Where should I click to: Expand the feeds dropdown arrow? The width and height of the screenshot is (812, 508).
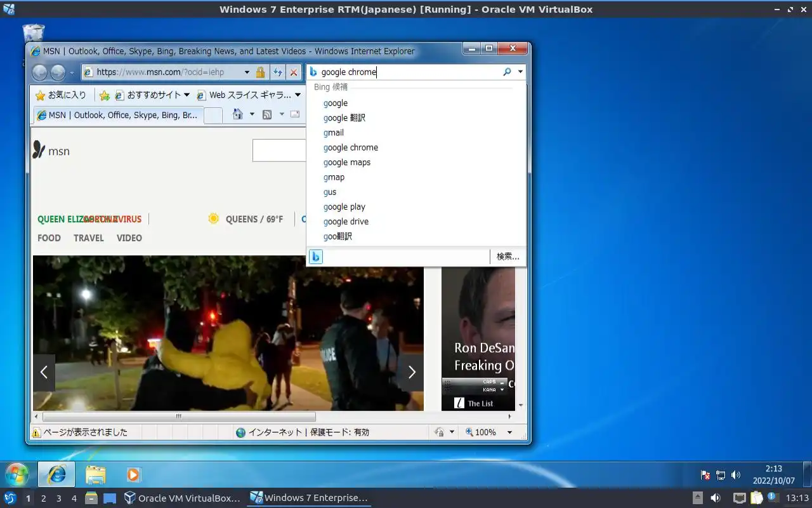point(282,114)
